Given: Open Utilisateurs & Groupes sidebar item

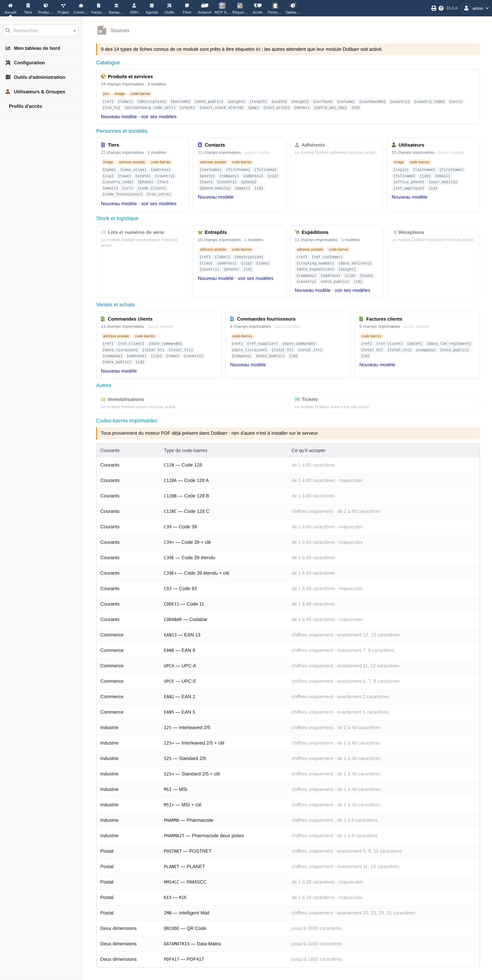Looking at the screenshot, I should 39,92.
